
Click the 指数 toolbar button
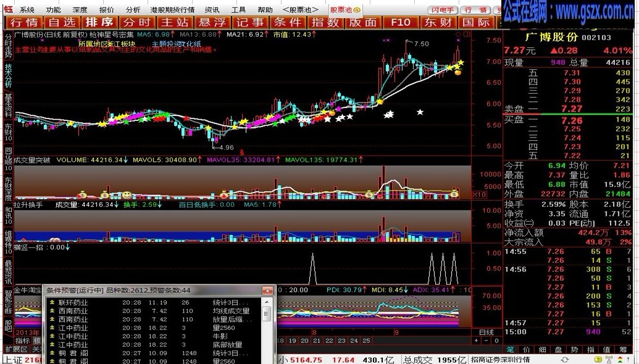coord(325,22)
